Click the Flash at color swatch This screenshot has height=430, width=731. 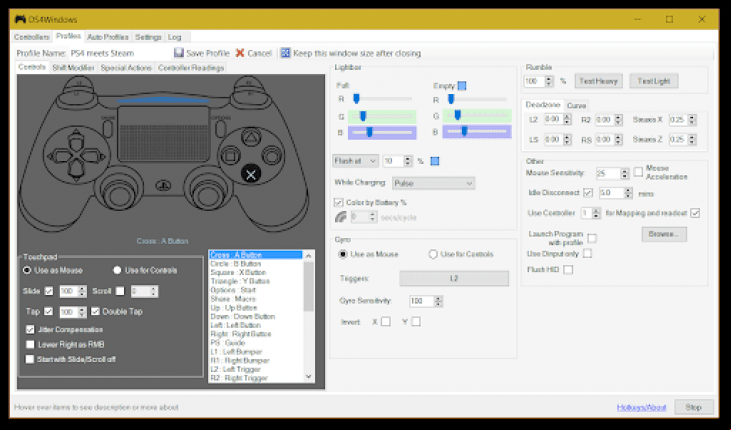pyautogui.click(x=435, y=161)
